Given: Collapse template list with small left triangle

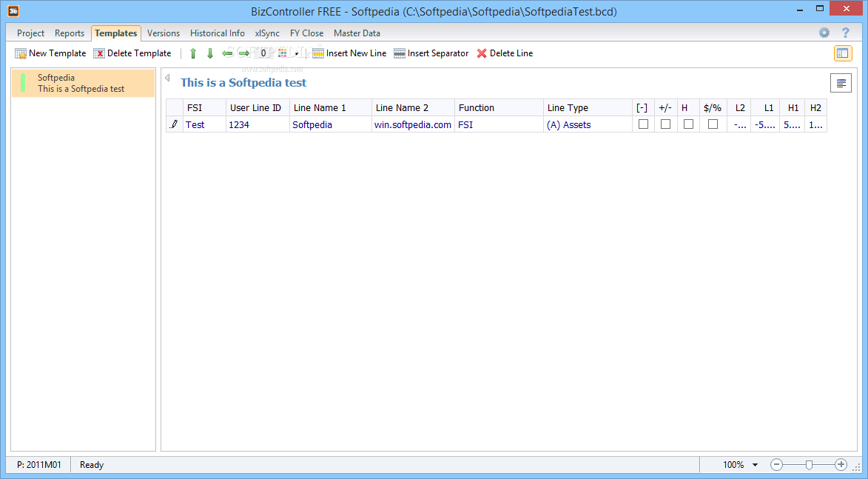Looking at the screenshot, I should click(x=167, y=78).
